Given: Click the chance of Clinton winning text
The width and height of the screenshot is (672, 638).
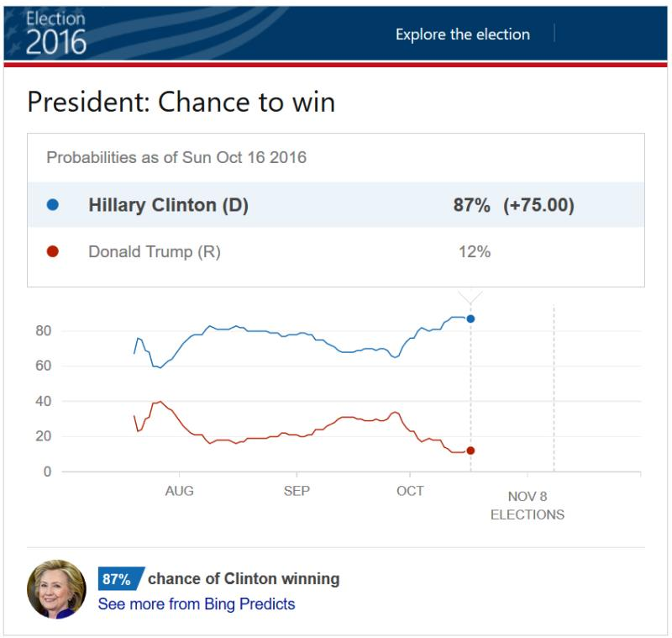Looking at the screenshot, I should 244,578.
